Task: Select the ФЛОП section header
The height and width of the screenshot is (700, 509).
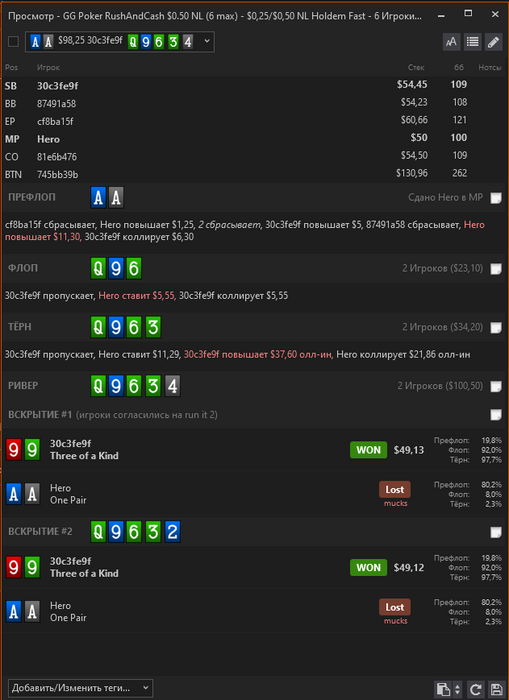Action: pos(23,268)
